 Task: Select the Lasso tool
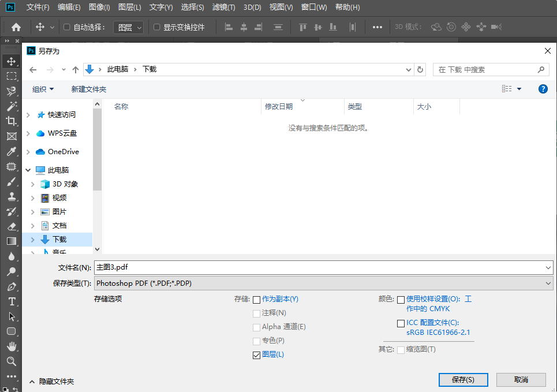tap(11, 91)
